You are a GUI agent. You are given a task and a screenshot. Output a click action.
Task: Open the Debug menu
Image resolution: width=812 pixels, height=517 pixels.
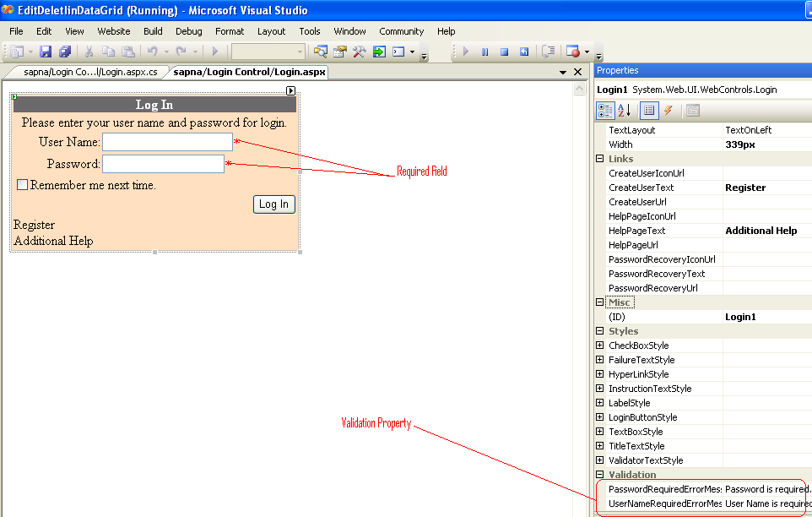(188, 31)
